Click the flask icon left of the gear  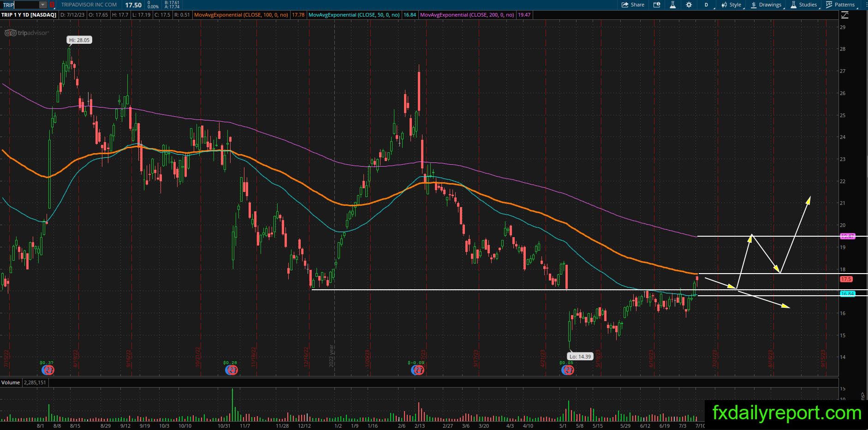(x=672, y=5)
